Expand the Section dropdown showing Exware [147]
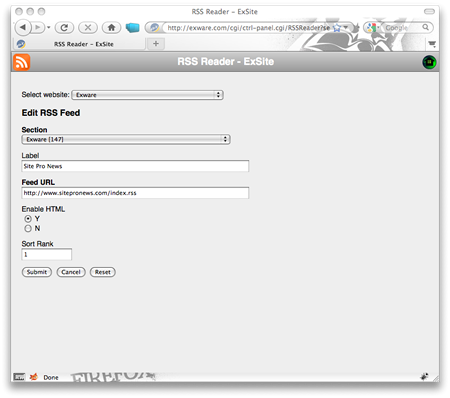The height and width of the screenshot is (398, 450). coord(126,139)
